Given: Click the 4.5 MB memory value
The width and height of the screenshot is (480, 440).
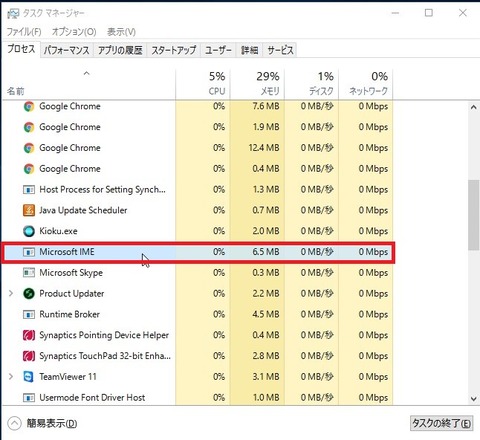Looking at the screenshot, I should [x=266, y=314].
